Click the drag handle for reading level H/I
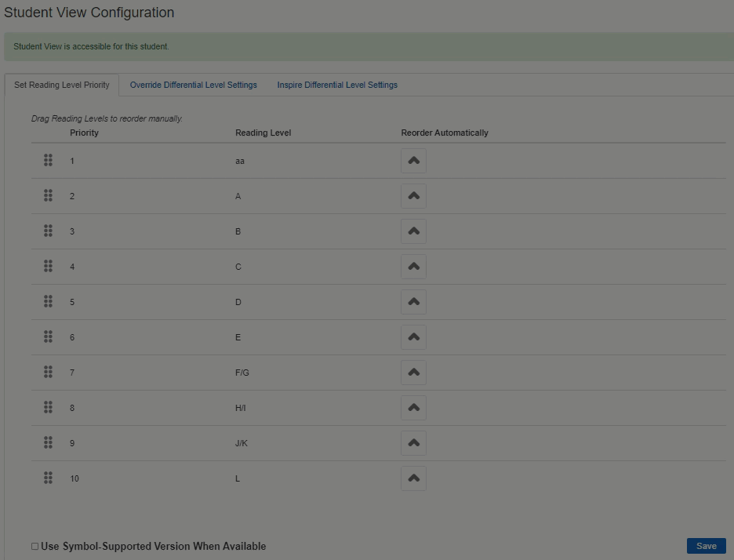 tap(48, 407)
